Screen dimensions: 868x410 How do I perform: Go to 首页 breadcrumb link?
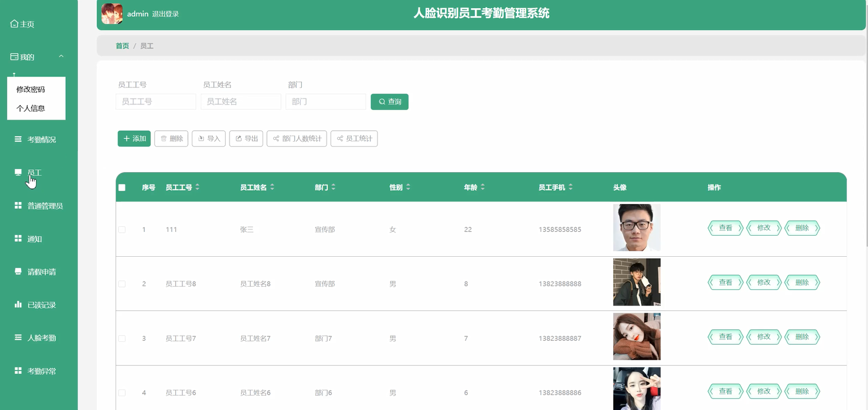[x=122, y=46]
